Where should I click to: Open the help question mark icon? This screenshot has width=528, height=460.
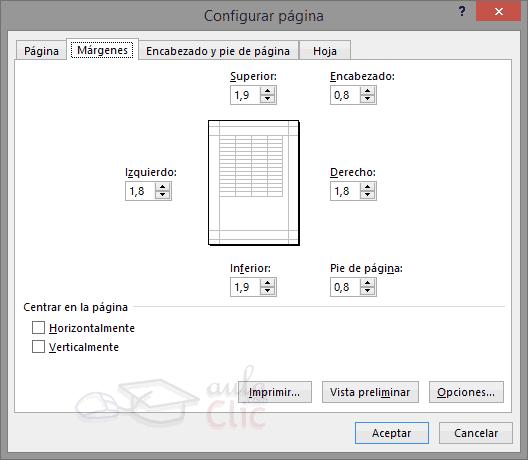462,11
